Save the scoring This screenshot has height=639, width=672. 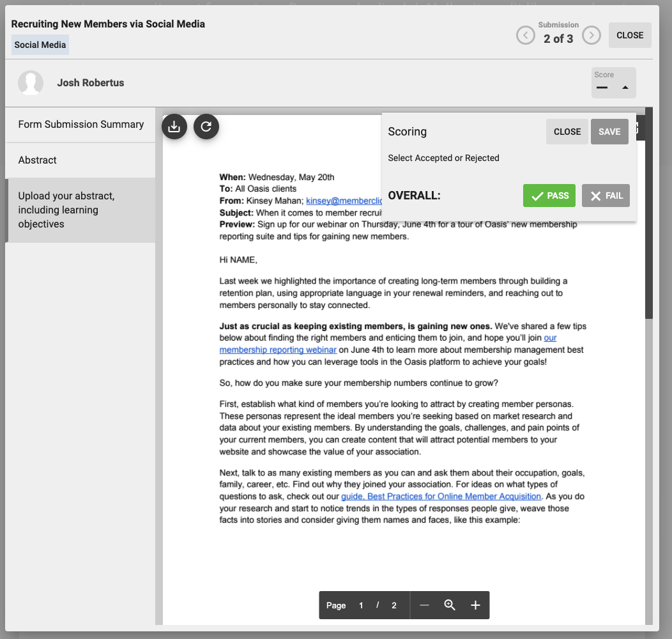[x=609, y=132]
